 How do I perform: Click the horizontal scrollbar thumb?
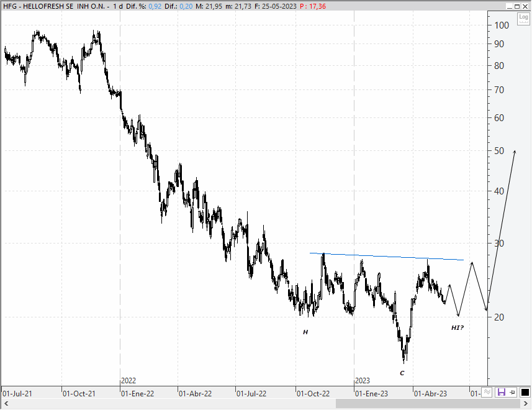428,404
